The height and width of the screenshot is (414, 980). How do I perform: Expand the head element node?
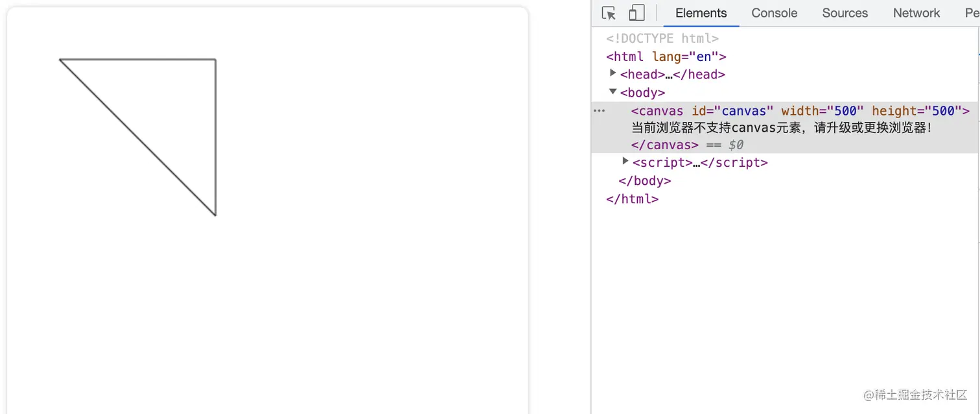(612, 73)
